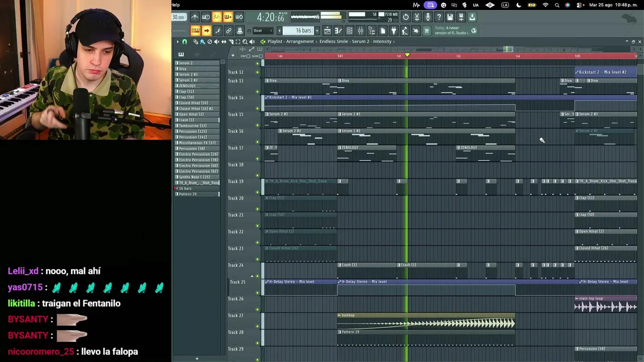Select Closed Hihat (26) in pattern list
The height and width of the screenshot is (362, 644).
click(197, 103)
